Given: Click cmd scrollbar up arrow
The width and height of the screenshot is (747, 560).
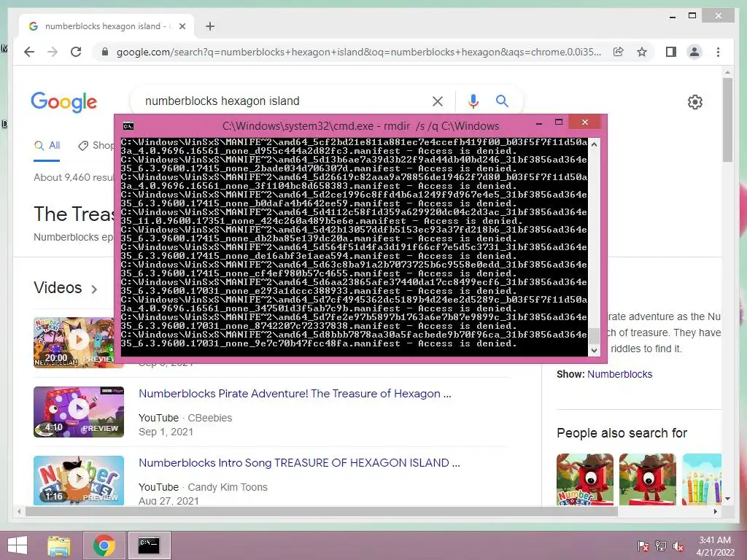Looking at the screenshot, I should 594,144.
